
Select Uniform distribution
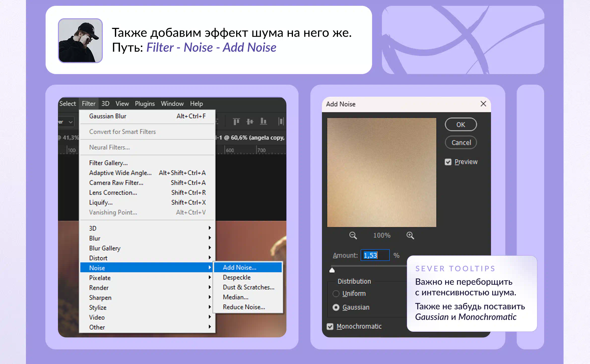click(336, 294)
